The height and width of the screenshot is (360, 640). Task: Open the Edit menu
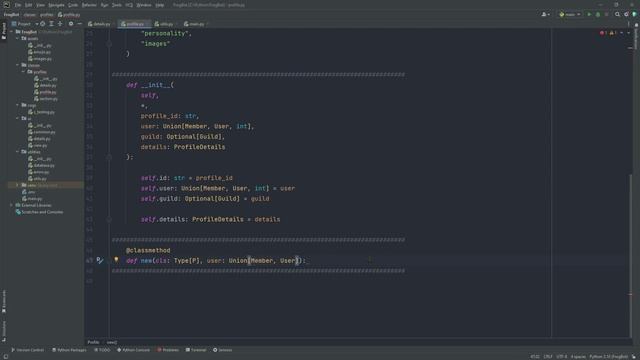(x=28, y=5)
